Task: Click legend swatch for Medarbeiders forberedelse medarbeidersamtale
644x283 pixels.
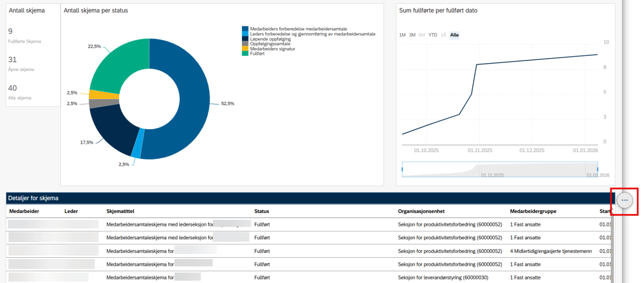Action: tap(245, 29)
